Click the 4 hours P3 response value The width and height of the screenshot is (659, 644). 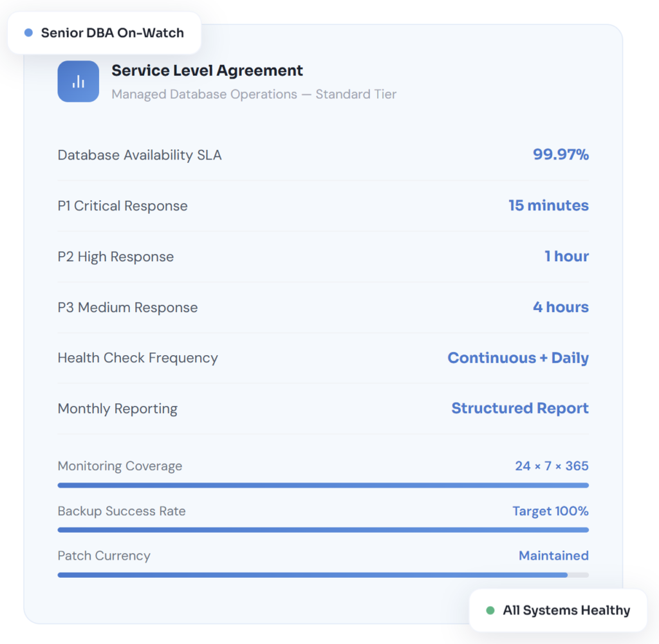(x=561, y=307)
